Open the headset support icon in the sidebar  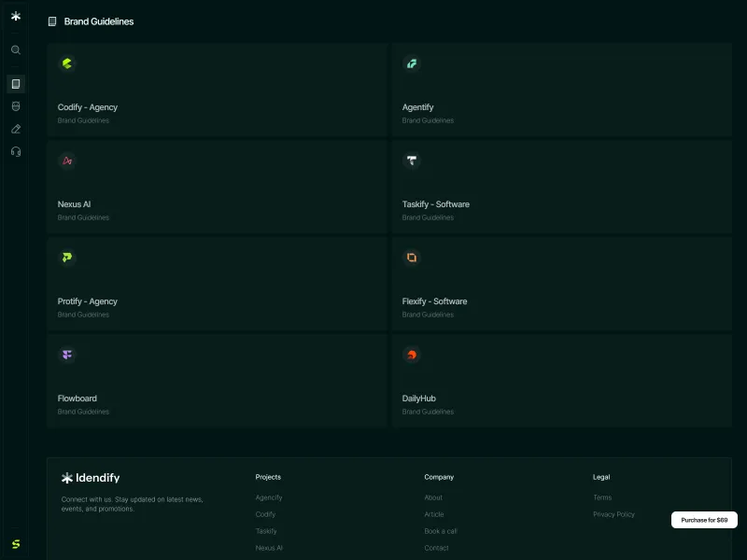click(x=16, y=151)
